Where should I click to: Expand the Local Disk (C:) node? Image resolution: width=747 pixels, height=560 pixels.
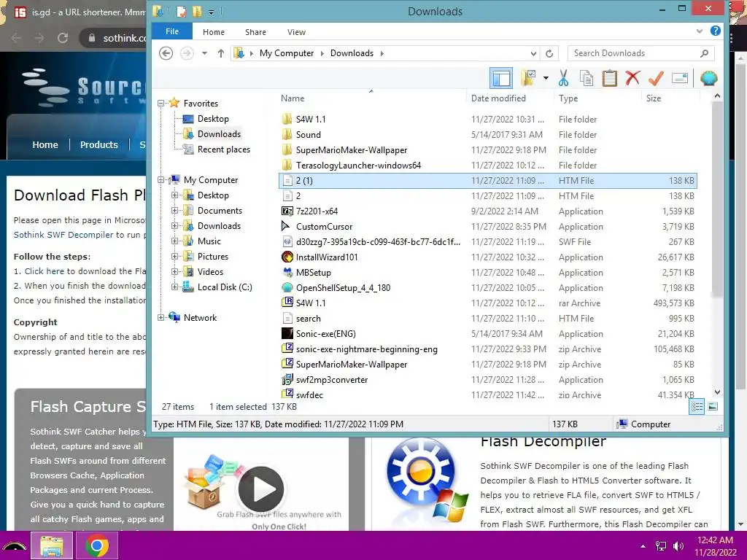tap(175, 287)
